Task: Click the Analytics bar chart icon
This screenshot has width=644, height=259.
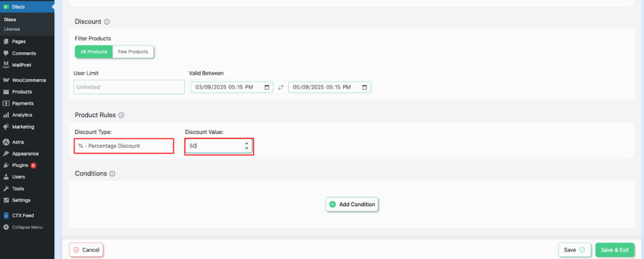Action: click(x=6, y=115)
